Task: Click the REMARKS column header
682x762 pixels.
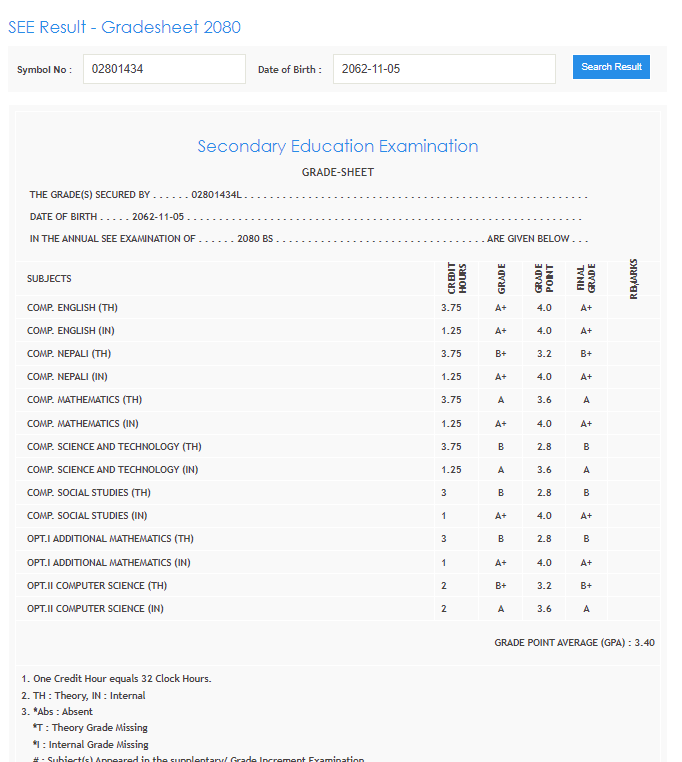Action: [633, 279]
